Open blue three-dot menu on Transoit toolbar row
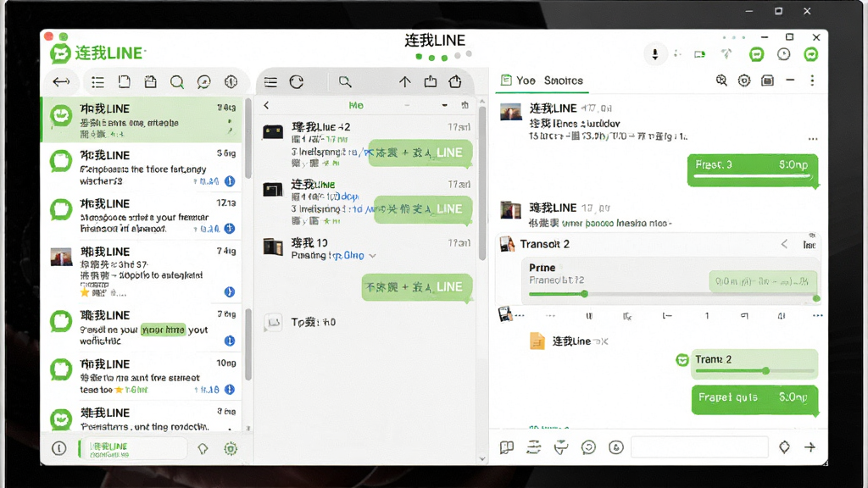This screenshot has width=868, height=488. click(818, 315)
